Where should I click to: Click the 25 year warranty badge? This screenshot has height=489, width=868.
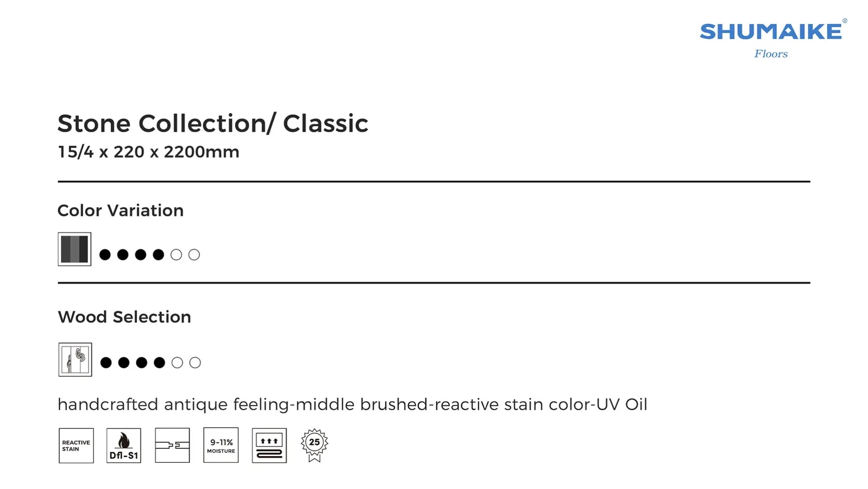(x=315, y=445)
